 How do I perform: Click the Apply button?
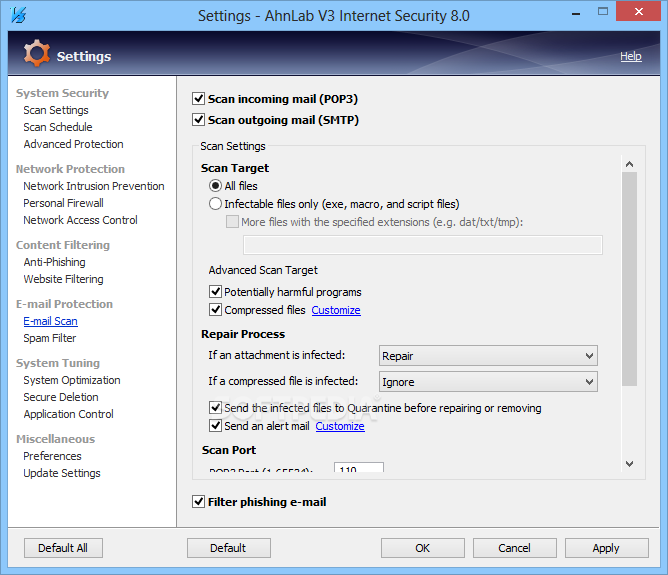pyautogui.click(x=607, y=548)
